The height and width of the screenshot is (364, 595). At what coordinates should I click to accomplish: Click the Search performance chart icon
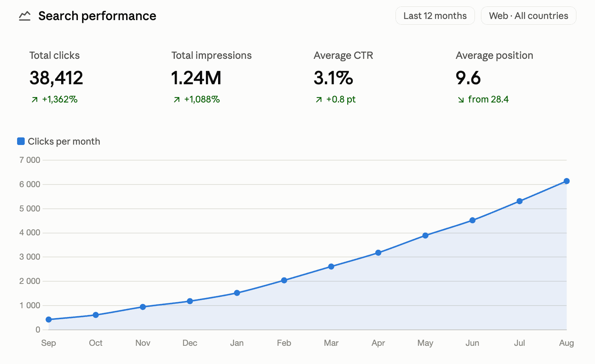tap(25, 16)
